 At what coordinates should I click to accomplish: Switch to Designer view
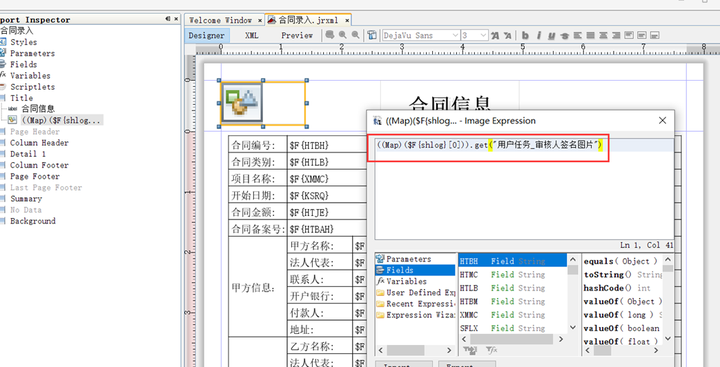[206, 35]
